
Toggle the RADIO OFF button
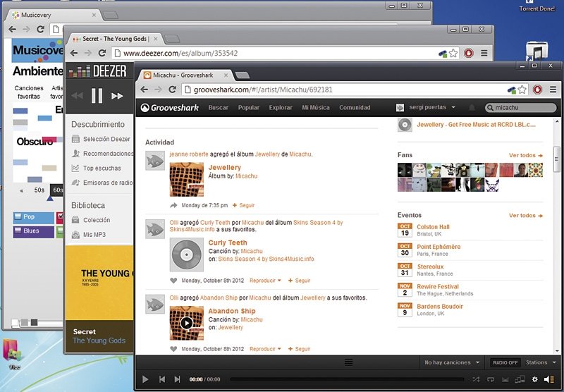pyautogui.click(x=505, y=362)
